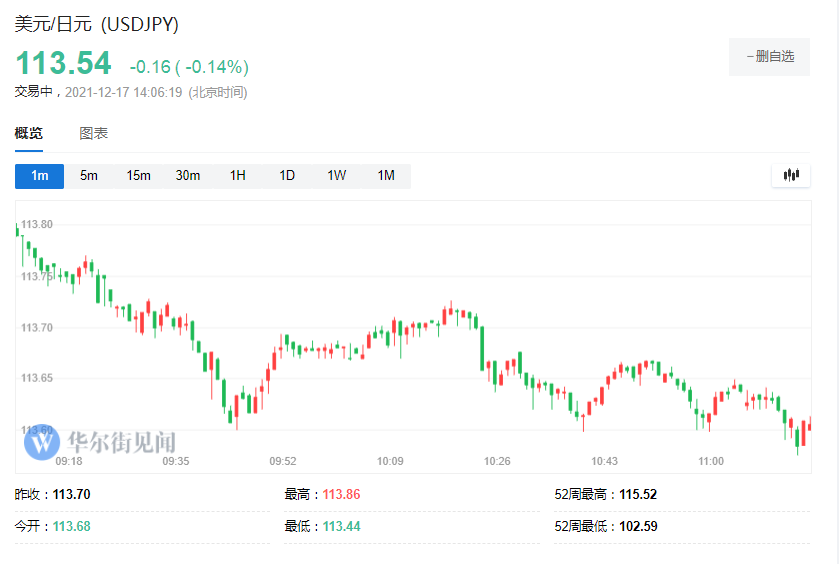Choose the 30m interval

click(188, 176)
